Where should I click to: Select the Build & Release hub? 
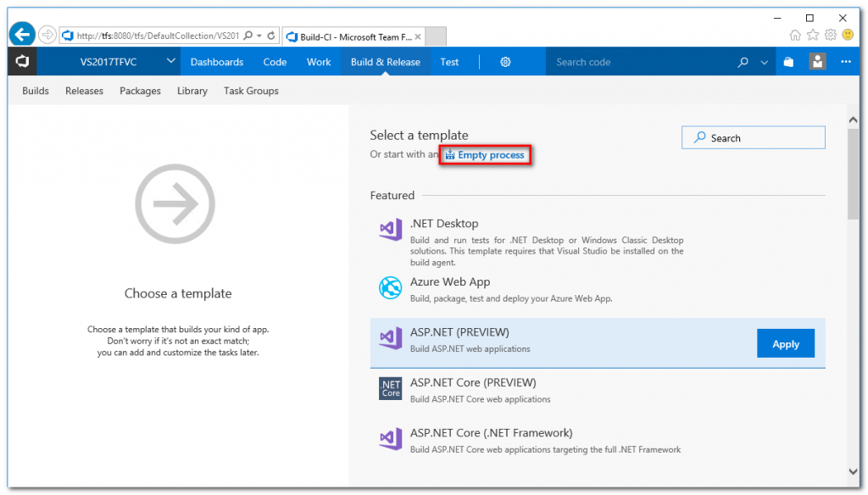click(x=386, y=62)
